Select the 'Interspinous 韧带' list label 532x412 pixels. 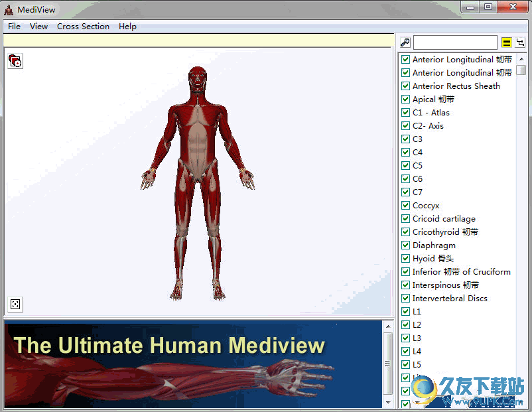pyautogui.click(x=446, y=285)
